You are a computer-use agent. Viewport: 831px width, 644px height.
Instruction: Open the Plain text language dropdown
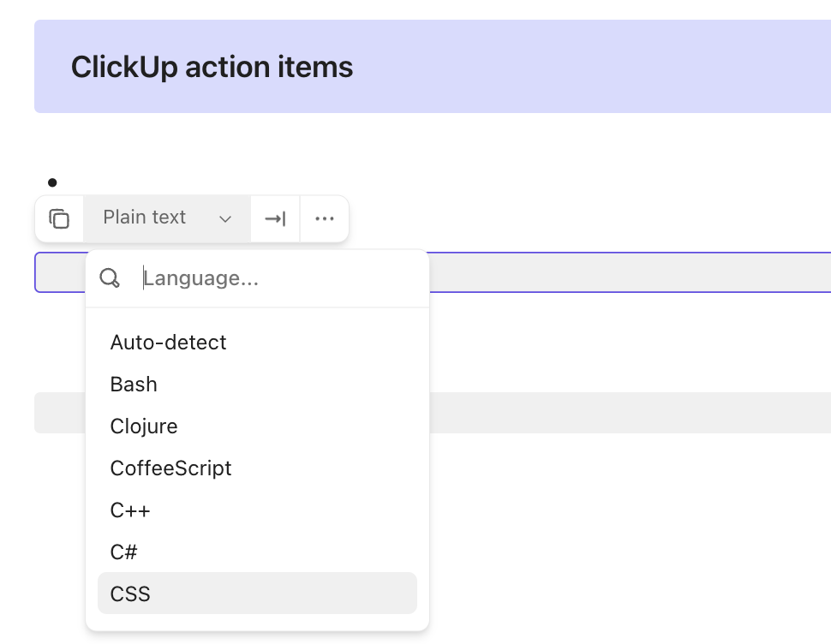point(167,218)
